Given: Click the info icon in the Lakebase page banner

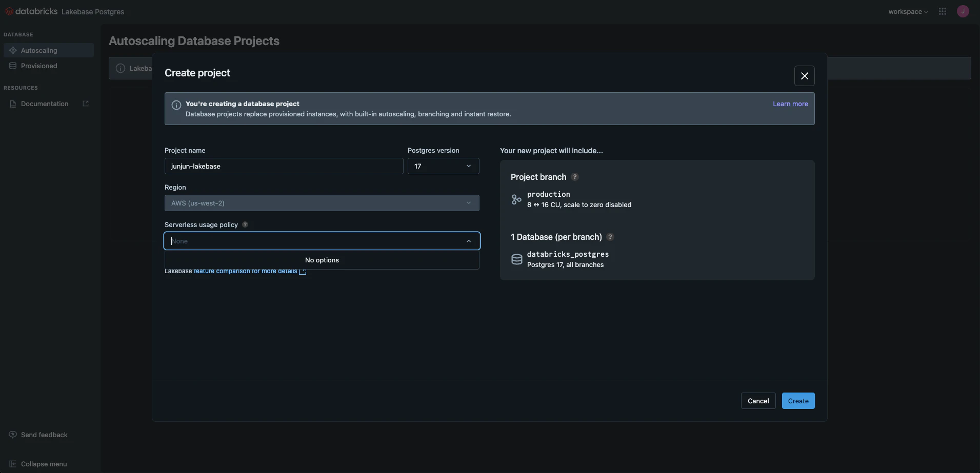Looking at the screenshot, I should pyautogui.click(x=121, y=68).
